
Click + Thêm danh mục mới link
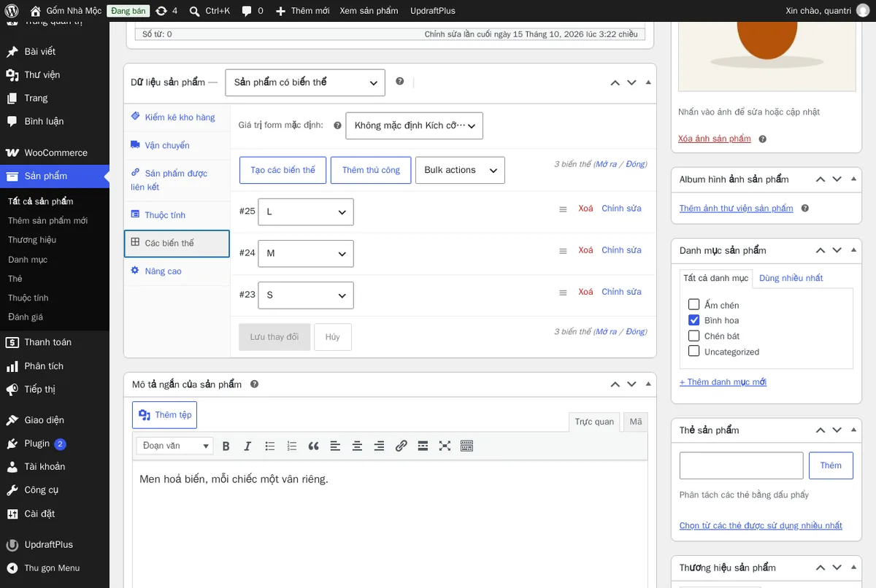[723, 382]
